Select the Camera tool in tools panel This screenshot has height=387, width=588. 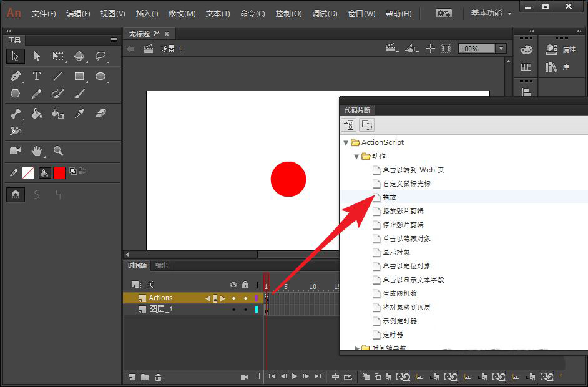pyautogui.click(x=16, y=151)
